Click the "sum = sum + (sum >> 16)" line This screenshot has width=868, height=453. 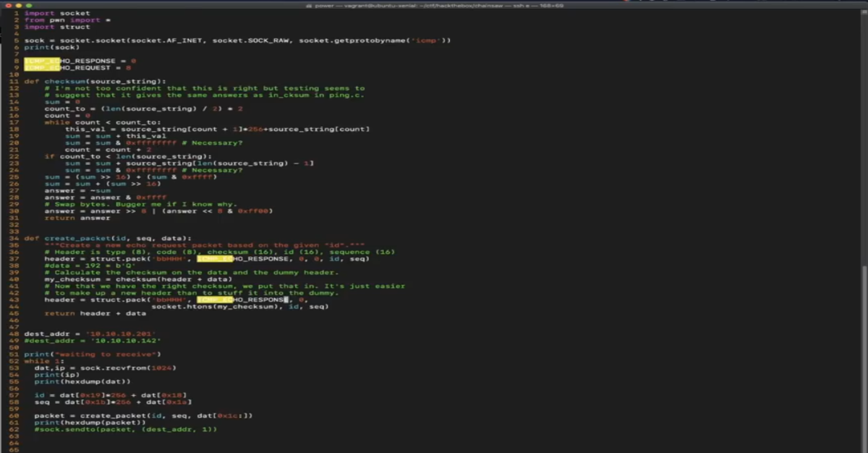[103, 184]
